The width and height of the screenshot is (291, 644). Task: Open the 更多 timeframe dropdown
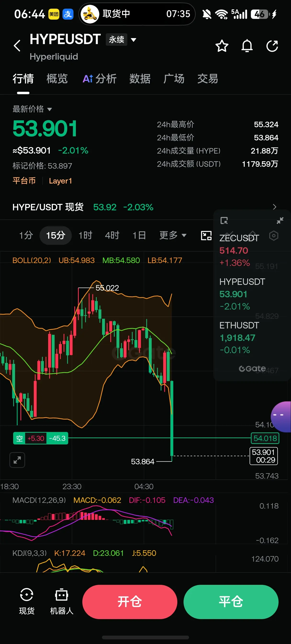coord(173,235)
